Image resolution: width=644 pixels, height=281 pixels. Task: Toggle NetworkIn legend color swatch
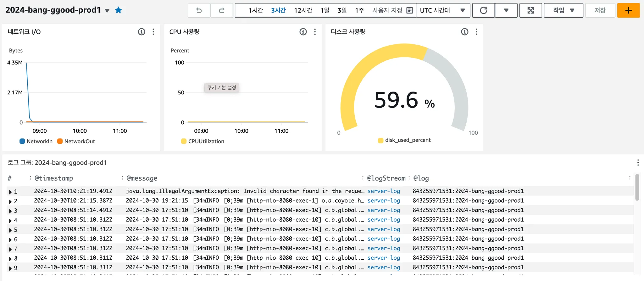tap(22, 141)
